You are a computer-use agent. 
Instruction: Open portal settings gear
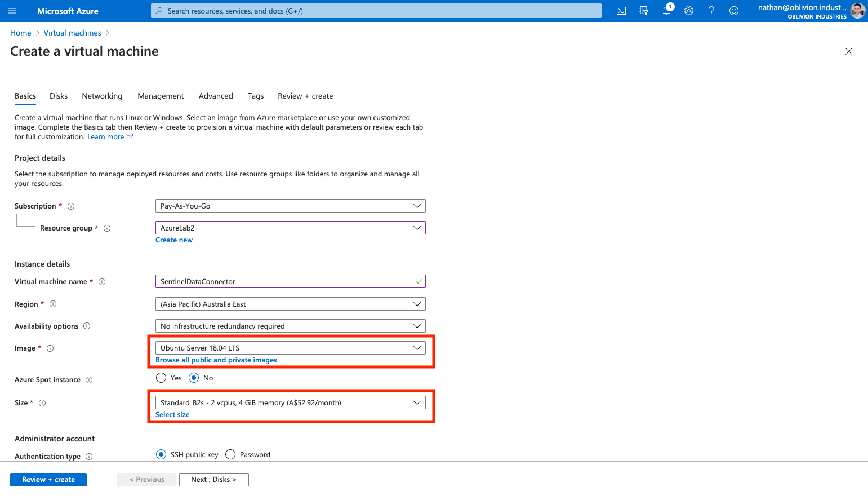pos(689,11)
